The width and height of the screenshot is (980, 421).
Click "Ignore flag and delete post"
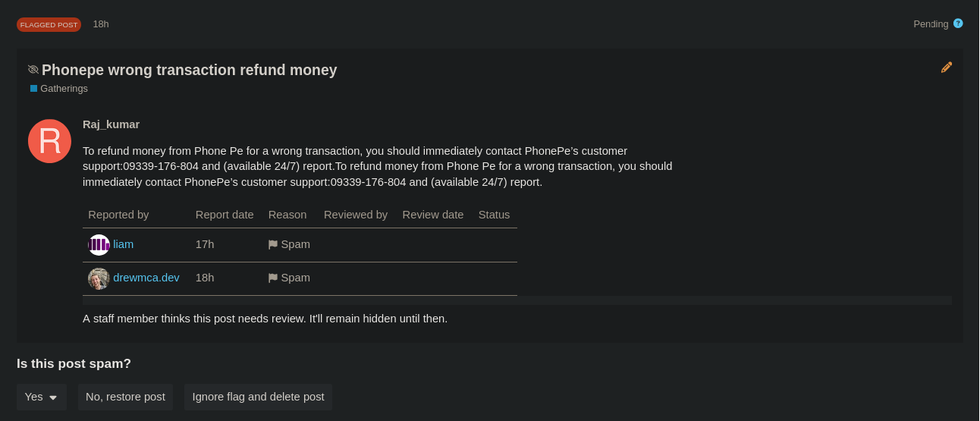(258, 397)
